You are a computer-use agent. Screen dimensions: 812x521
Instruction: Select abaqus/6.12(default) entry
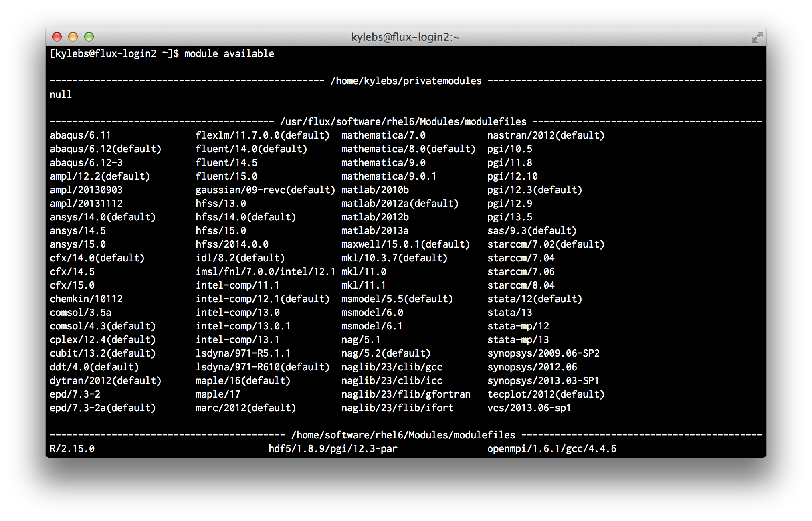[x=105, y=149]
